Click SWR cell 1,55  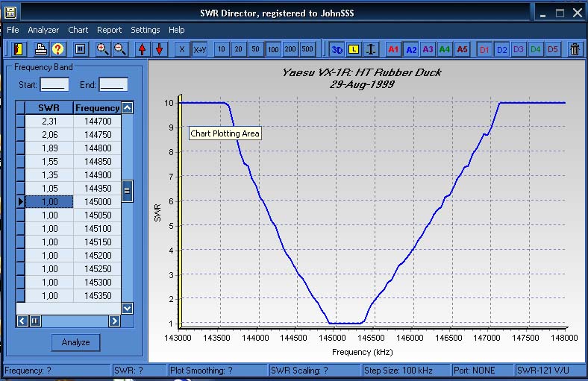click(x=49, y=162)
